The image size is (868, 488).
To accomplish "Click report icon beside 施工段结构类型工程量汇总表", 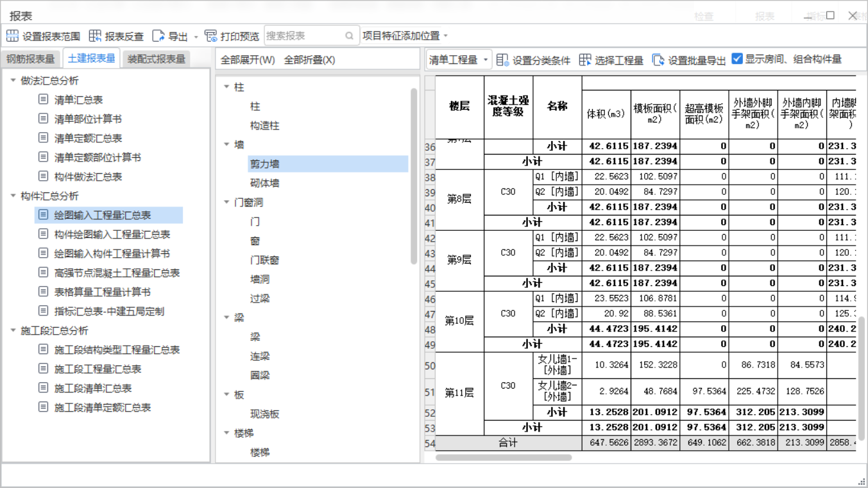I will (x=43, y=349).
